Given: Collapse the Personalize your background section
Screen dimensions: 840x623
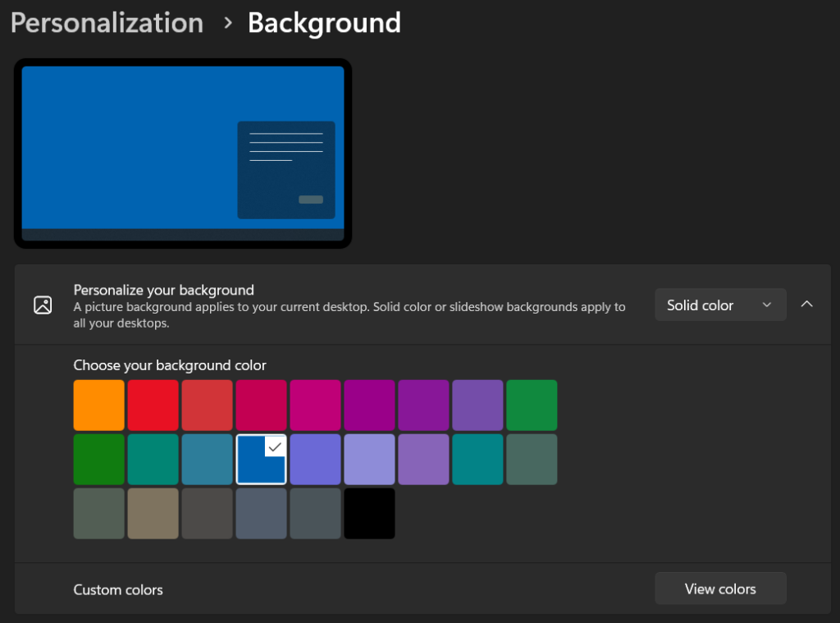Looking at the screenshot, I should coord(806,305).
